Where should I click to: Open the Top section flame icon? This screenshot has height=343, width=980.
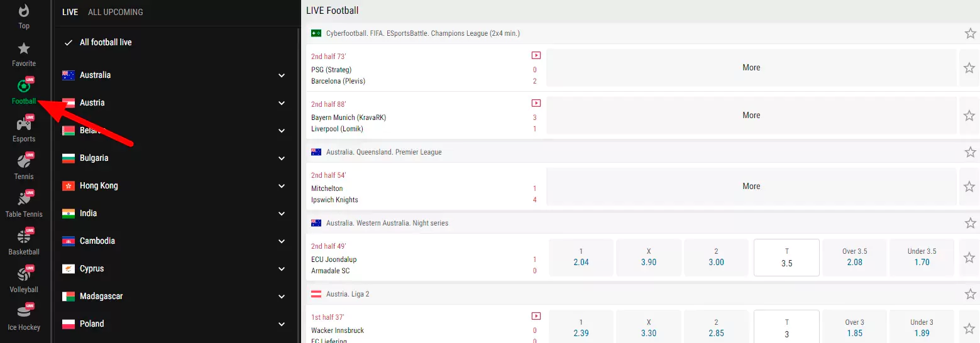tap(24, 11)
